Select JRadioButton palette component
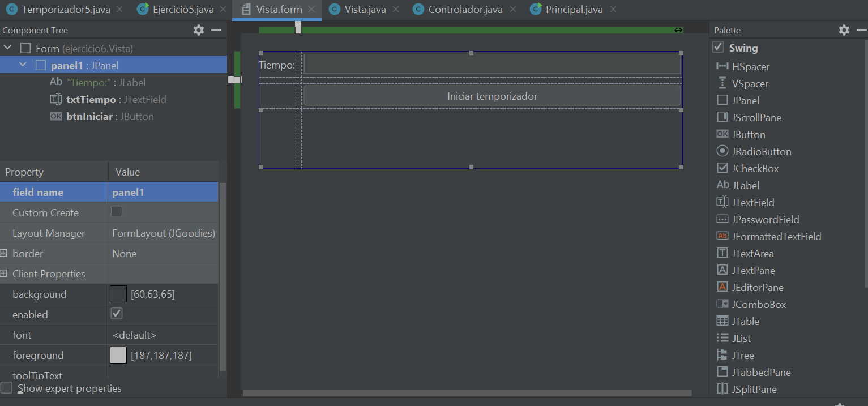This screenshot has width=868, height=406. (x=761, y=152)
